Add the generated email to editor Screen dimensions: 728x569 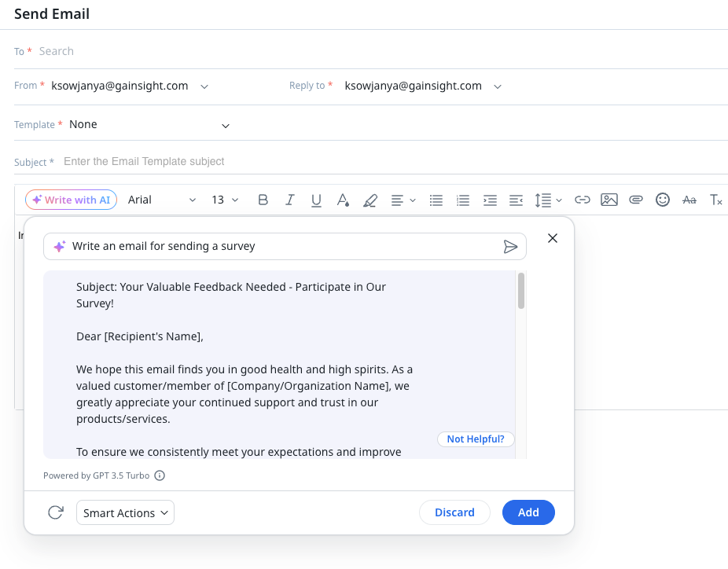point(528,512)
